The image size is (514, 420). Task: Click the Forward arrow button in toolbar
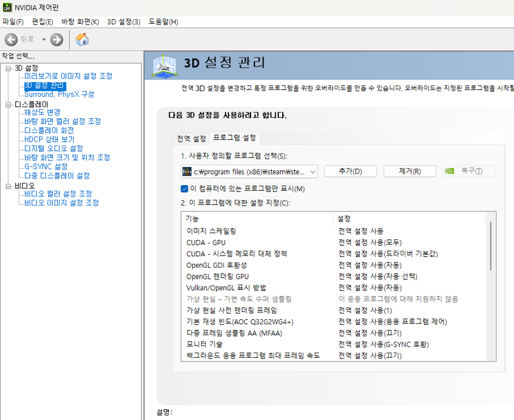57,40
